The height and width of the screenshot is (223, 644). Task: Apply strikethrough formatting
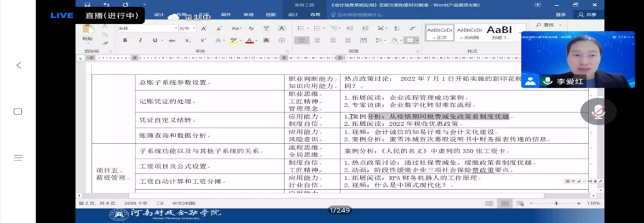coord(172,40)
